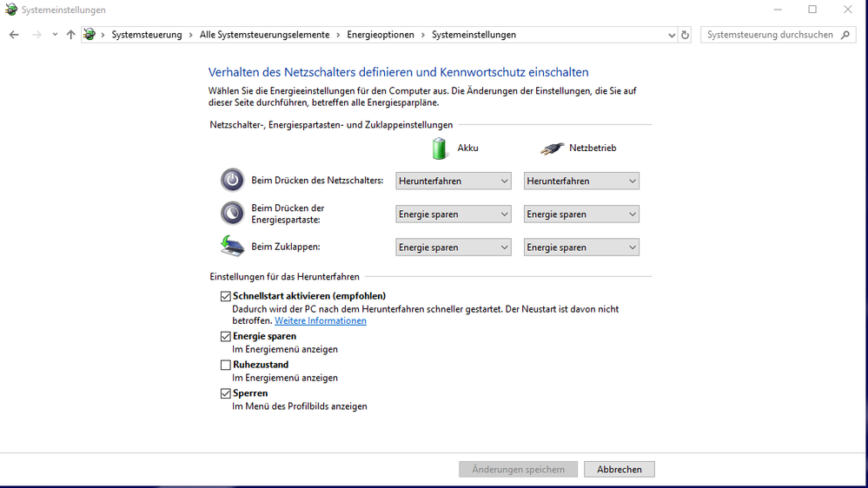868x488 pixels.
Task: Click the power plug Netzbetrieb icon
Action: [552, 148]
